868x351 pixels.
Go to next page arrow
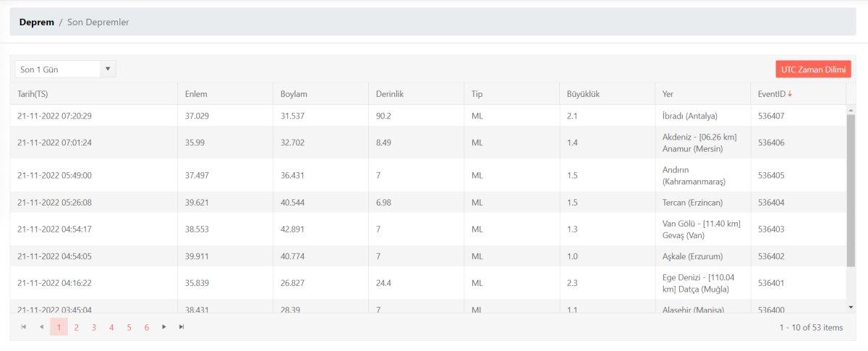coord(164,327)
